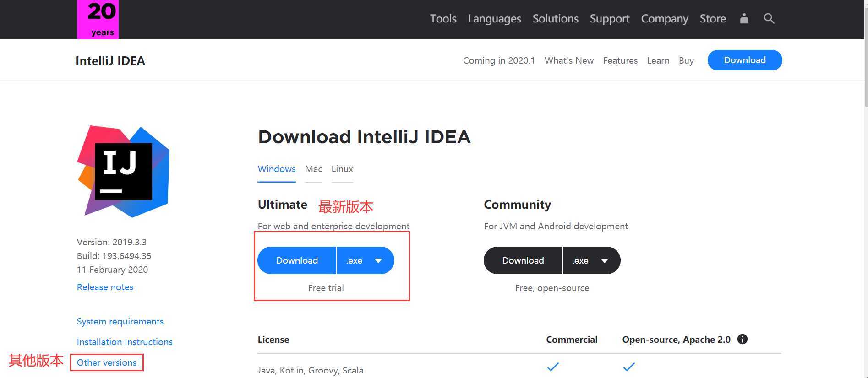This screenshot has width=868, height=378.
Task: Go to the Store page
Action: click(713, 19)
